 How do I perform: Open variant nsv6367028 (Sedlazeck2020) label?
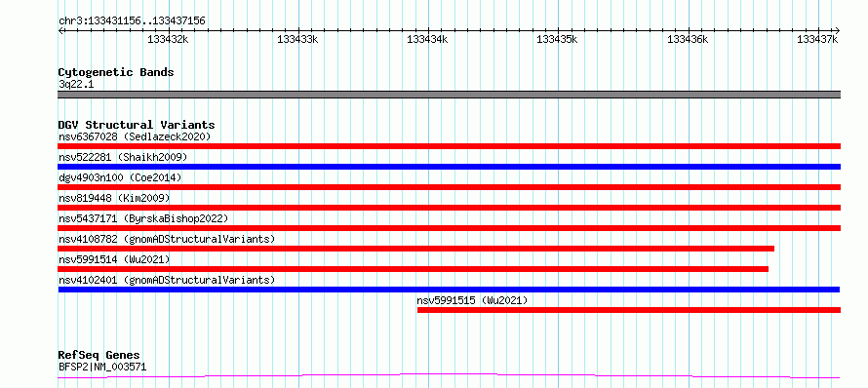(135, 136)
